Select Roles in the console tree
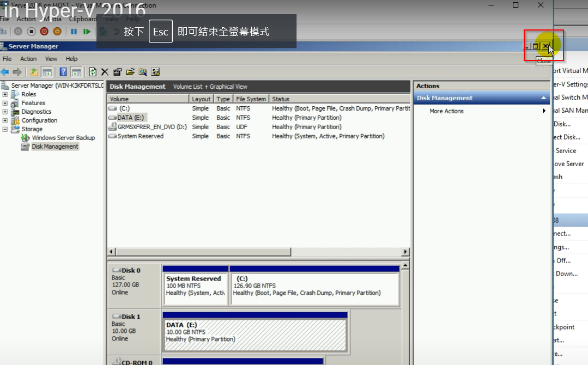The image size is (588, 365). 29,94
